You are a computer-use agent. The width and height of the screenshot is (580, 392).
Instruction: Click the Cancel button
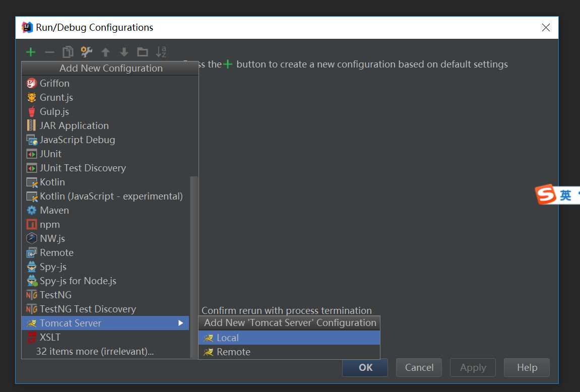[x=419, y=367]
